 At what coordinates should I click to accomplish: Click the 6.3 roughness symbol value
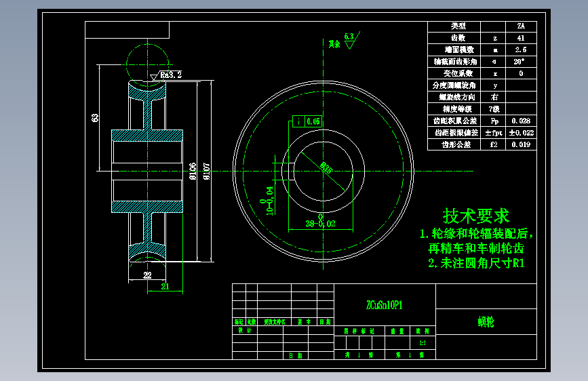point(349,37)
